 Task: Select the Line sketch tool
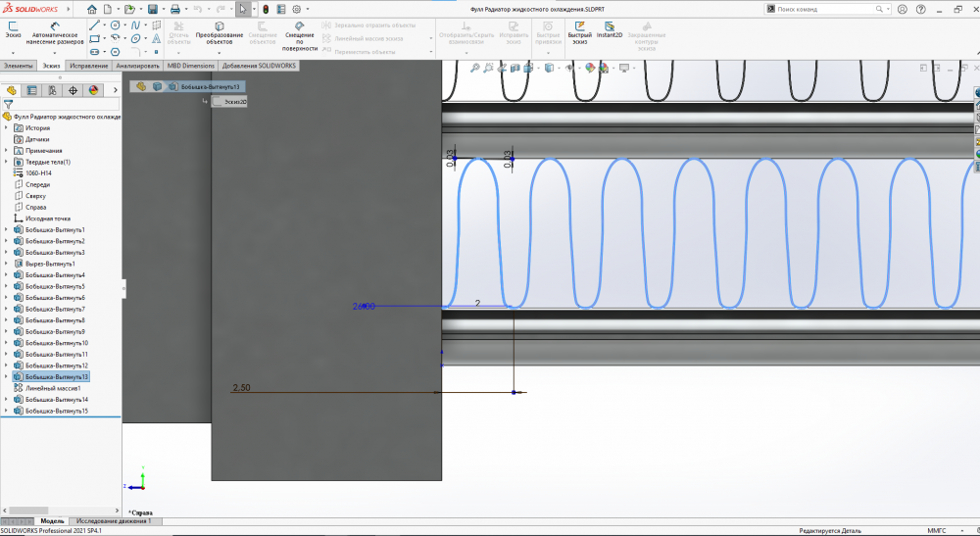tap(93, 24)
